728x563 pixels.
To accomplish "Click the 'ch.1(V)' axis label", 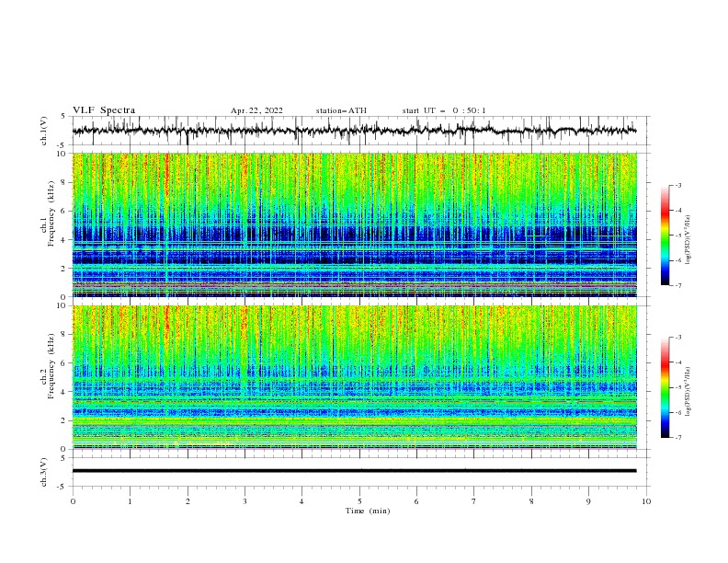I will [x=44, y=131].
